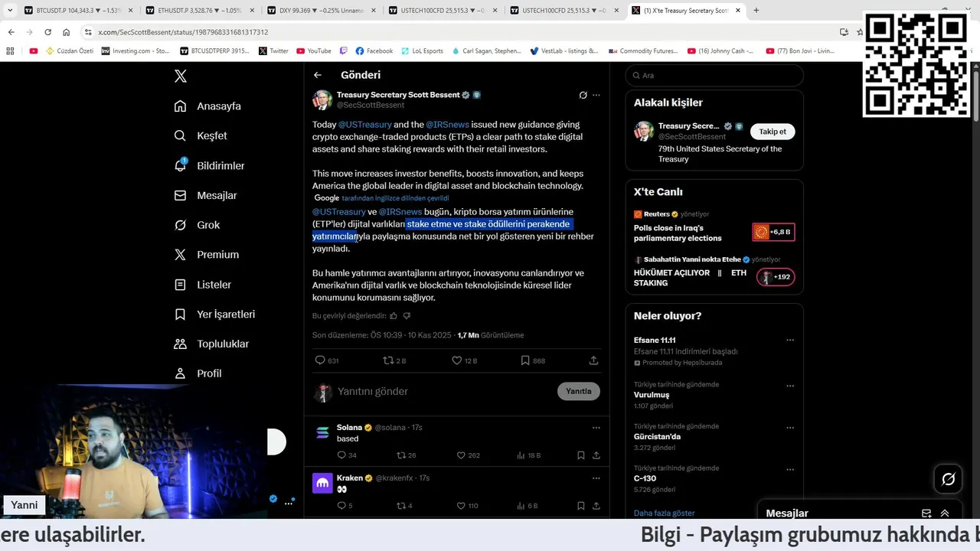
Task: Open Kraken profile avatar
Action: pyautogui.click(x=322, y=483)
